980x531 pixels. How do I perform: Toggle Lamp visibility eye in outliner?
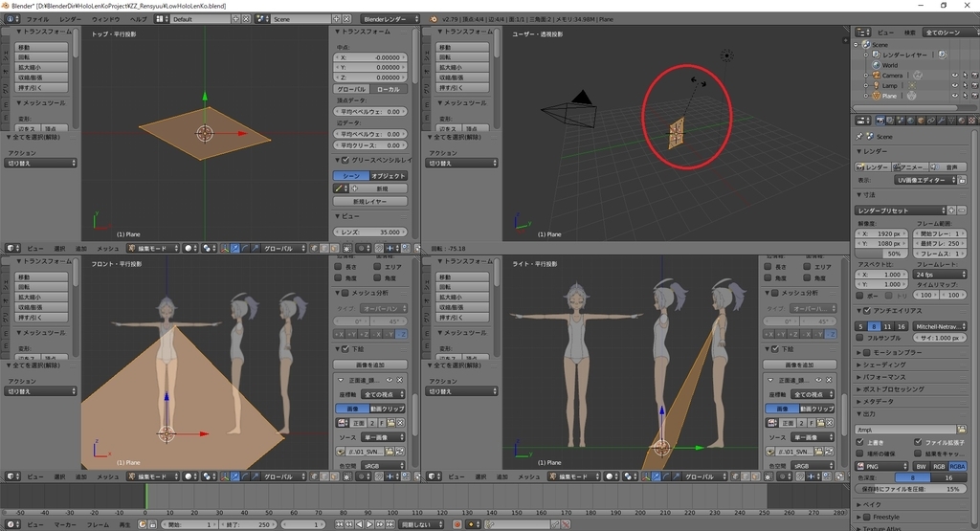pos(954,85)
